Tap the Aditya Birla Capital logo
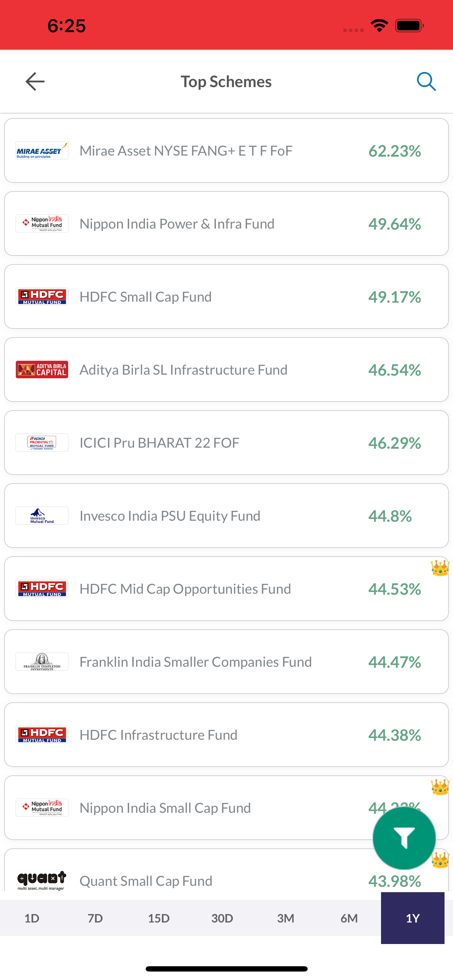The image size is (453, 980). click(42, 370)
